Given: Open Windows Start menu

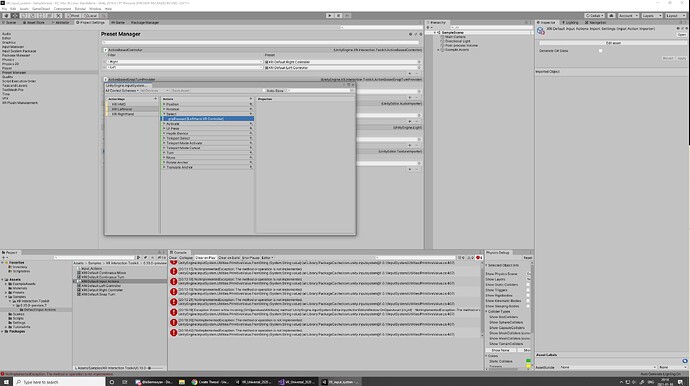Looking at the screenshot, I should tap(6, 382).
